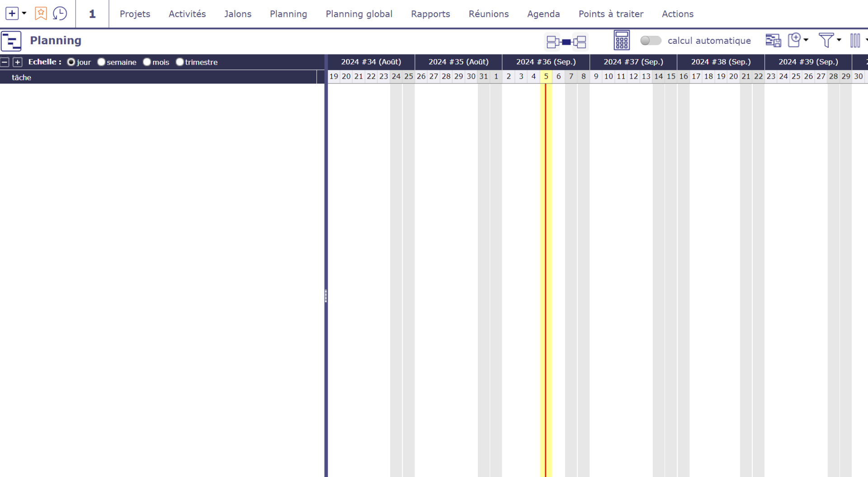Open the dropdown arrow next to add button

[x=24, y=14]
